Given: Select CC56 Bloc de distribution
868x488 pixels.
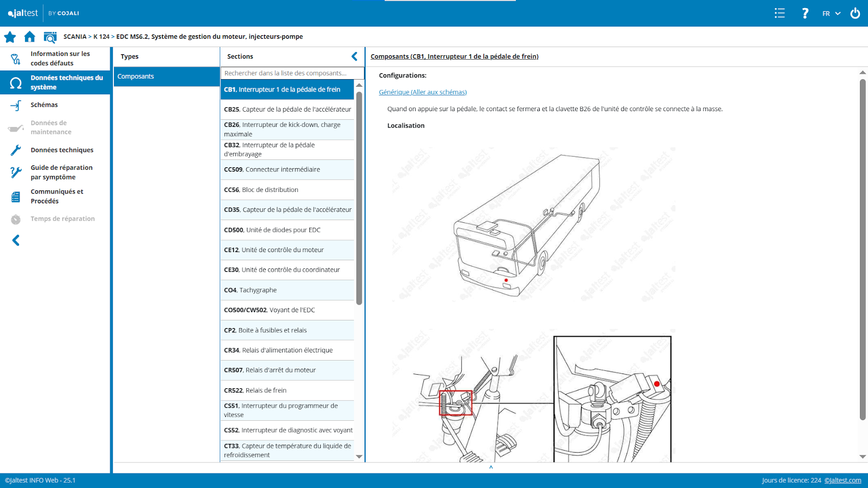Looking at the screenshot, I should click(288, 190).
